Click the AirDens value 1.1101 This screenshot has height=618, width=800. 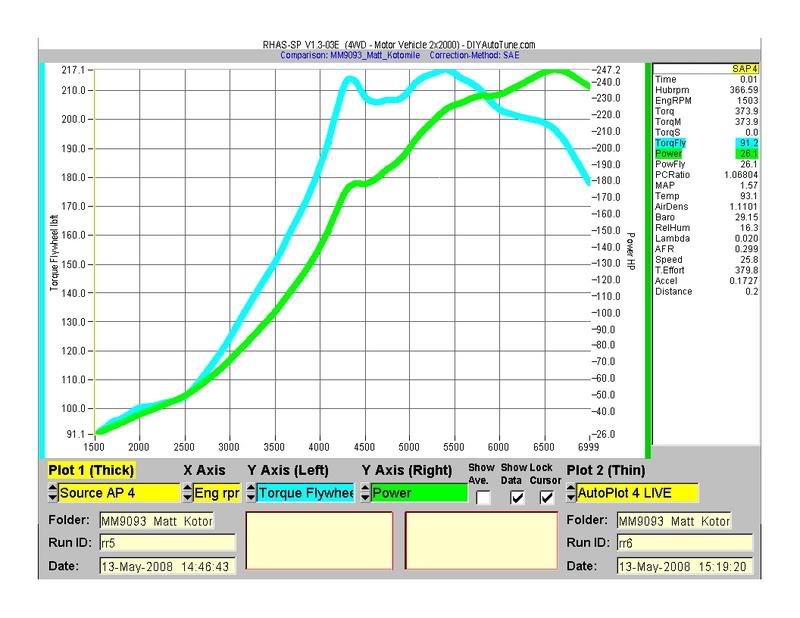[x=744, y=207]
